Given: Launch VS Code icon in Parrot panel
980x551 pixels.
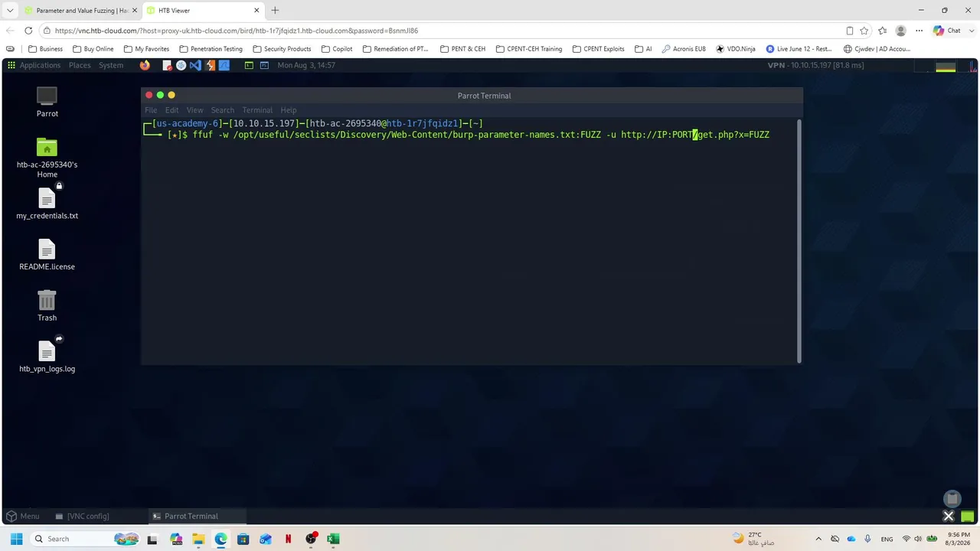Looking at the screenshot, I should 195,66.
